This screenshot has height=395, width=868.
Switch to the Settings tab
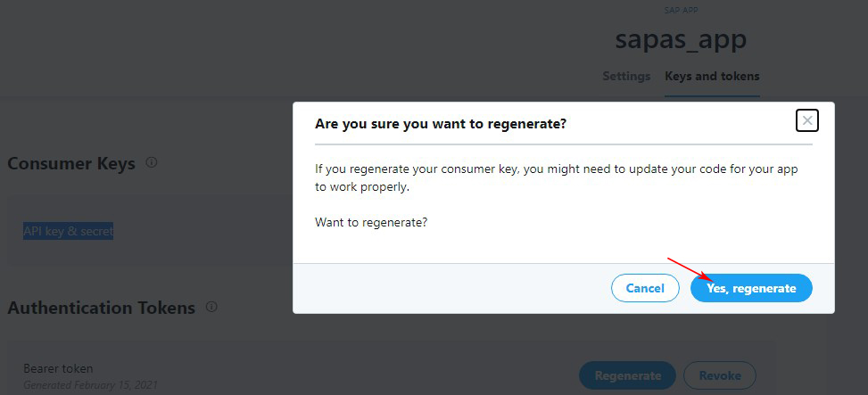click(626, 76)
